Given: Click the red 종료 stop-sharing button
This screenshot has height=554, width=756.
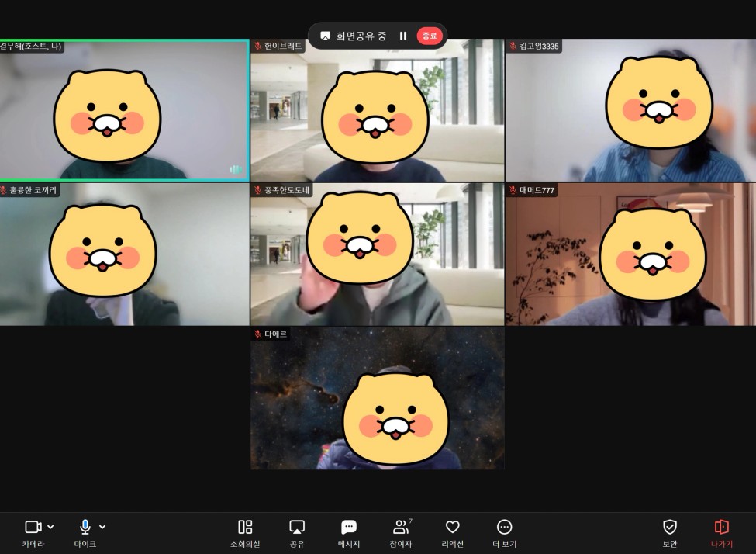Looking at the screenshot, I should (429, 36).
